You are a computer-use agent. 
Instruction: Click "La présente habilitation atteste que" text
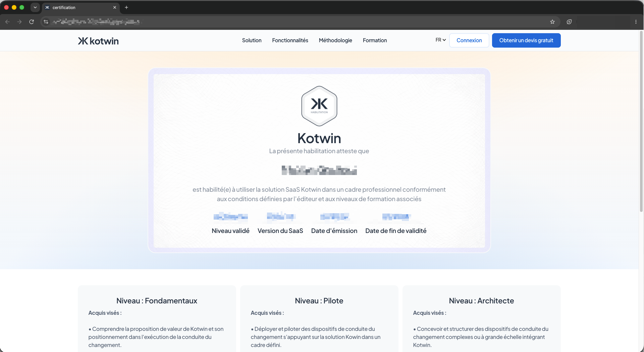(319, 151)
